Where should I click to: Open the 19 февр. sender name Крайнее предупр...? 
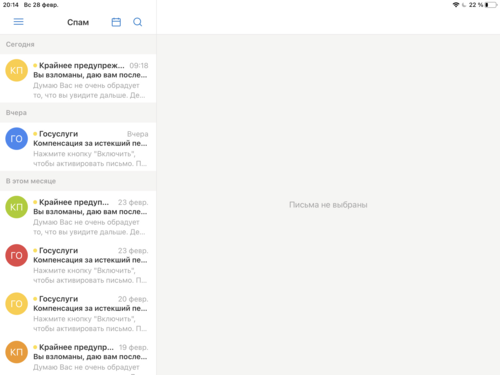(x=76, y=347)
